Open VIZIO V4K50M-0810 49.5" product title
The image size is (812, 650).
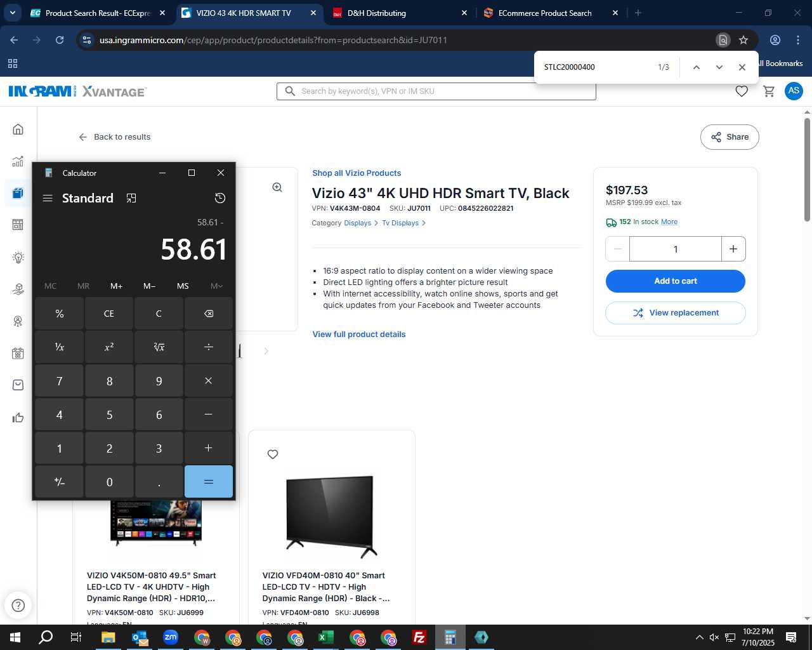(x=151, y=587)
